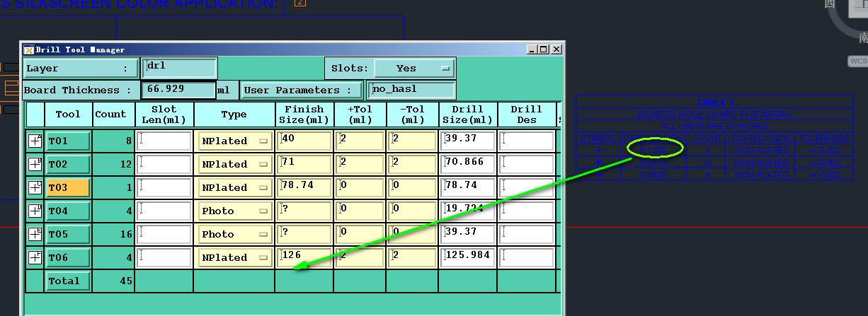Viewport: 868px width, 316px height.
Task: Click the symbol icon beside tool T04
Action: coord(35,211)
